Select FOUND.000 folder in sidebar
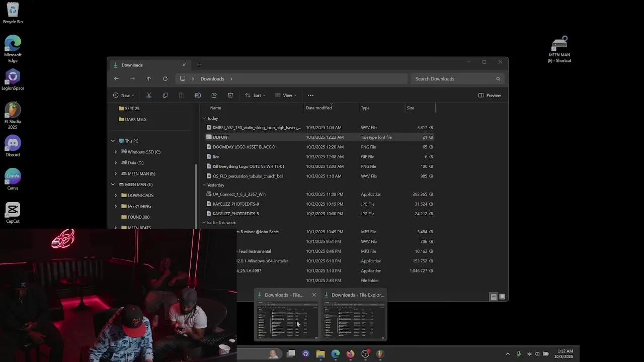This screenshot has width=644, height=362. coord(135,217)
